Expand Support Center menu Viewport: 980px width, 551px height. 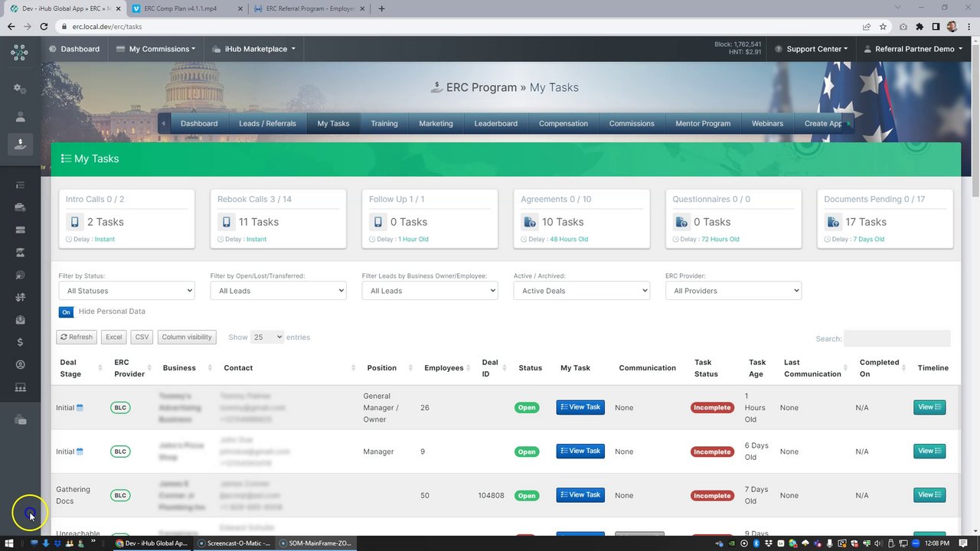click(x=811, y=49)
